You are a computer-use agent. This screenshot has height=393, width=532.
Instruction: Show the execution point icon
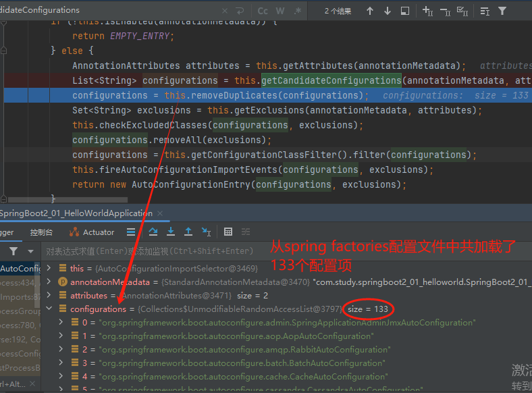click(x=131, y=232)
